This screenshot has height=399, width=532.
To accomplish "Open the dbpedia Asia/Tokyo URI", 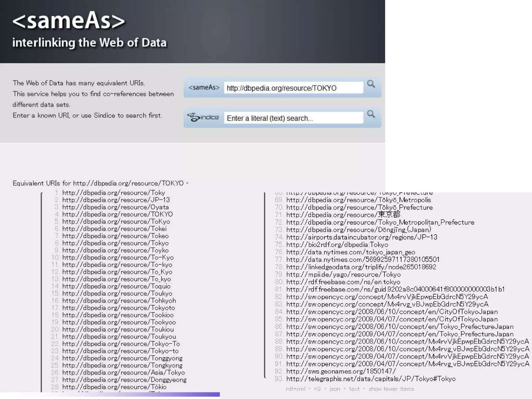I will coord(123,373).
